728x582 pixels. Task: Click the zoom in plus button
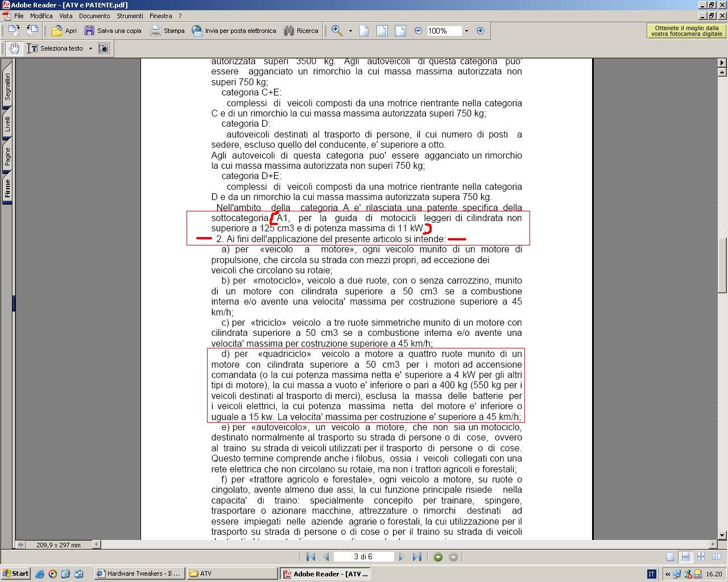[481, 31]
